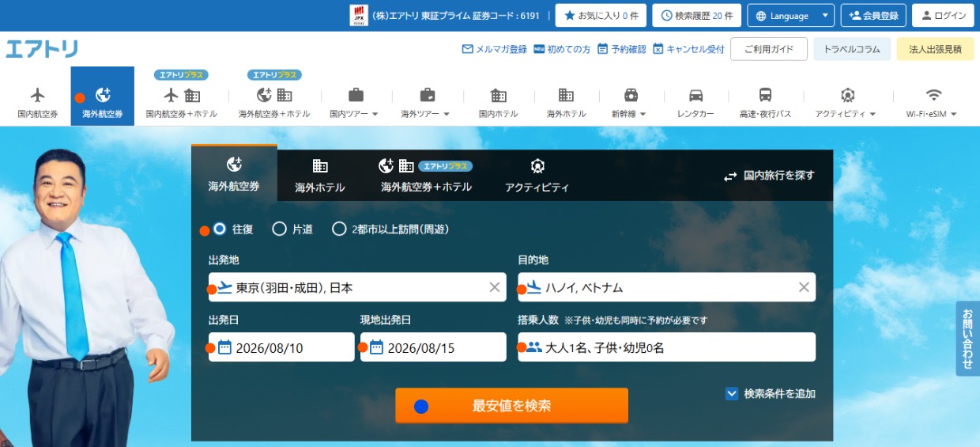Open 高速・夜行バス bus icon

[x=765, y=96]
